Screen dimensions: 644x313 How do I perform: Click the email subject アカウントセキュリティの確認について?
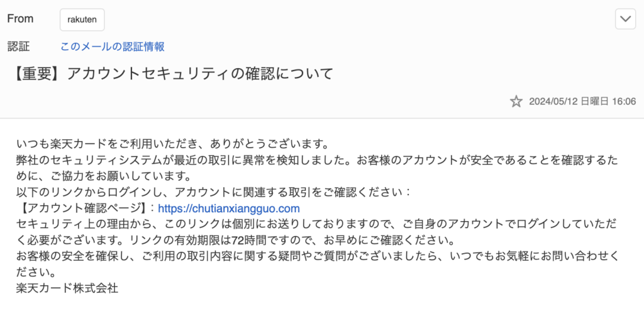coord(199,74)
